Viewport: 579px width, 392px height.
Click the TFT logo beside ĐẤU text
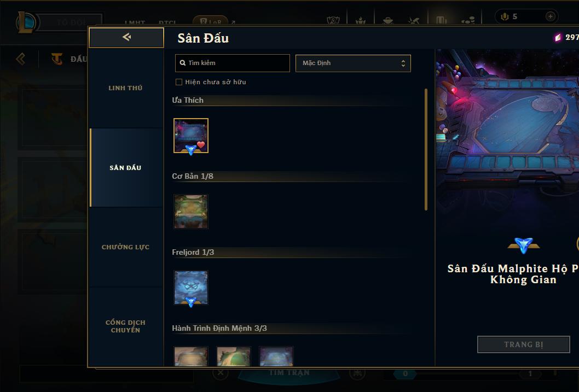tap(56, 58)
